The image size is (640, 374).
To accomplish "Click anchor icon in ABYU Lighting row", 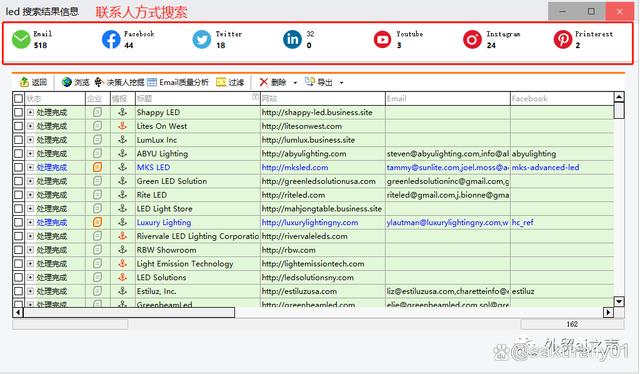I will pyautogui.click(x=122, y=154).
